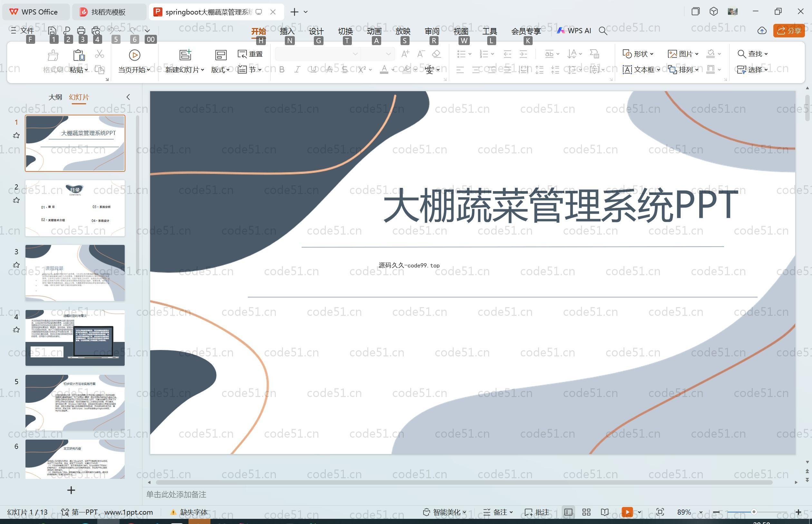Toggle star marker for slide 4
Screen dimensions: 812x524
16,330
